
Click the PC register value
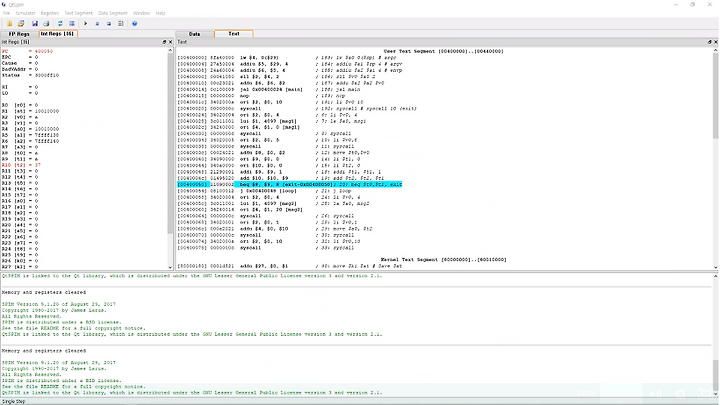(x=44, y=51)
